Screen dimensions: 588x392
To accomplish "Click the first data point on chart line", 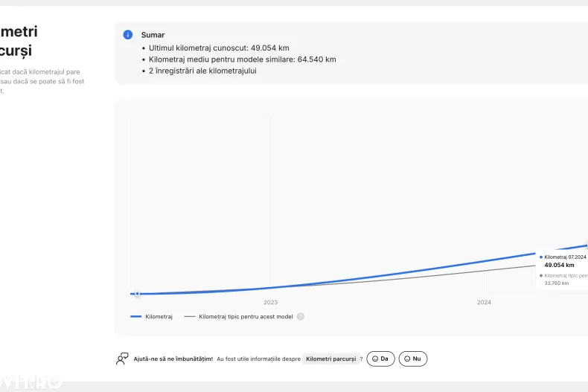I will 137,294.
